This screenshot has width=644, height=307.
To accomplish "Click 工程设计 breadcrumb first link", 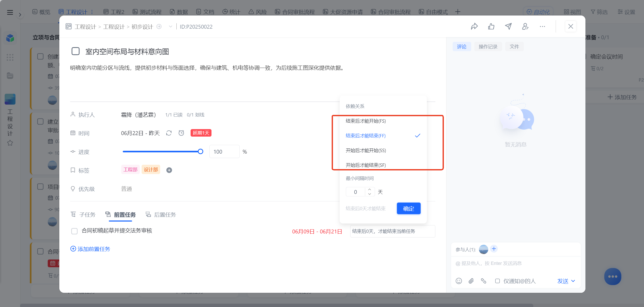I will [85, 27].
